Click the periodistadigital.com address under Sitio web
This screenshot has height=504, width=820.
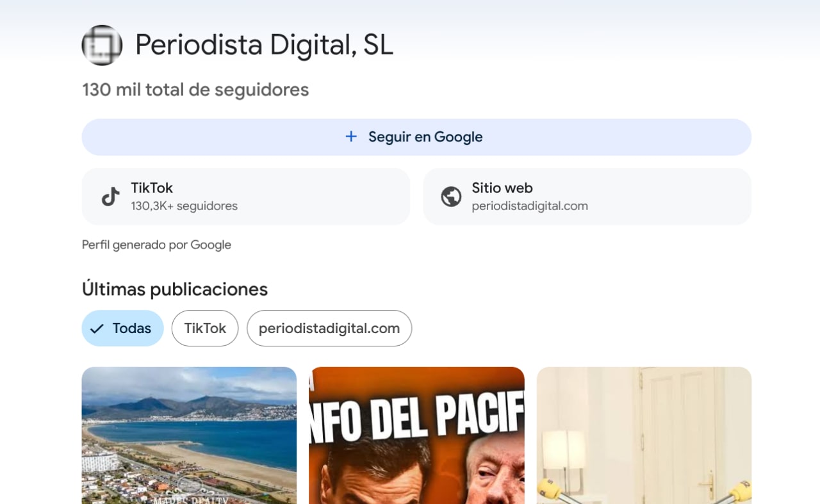pyautogui.click(x=530, y=206)
